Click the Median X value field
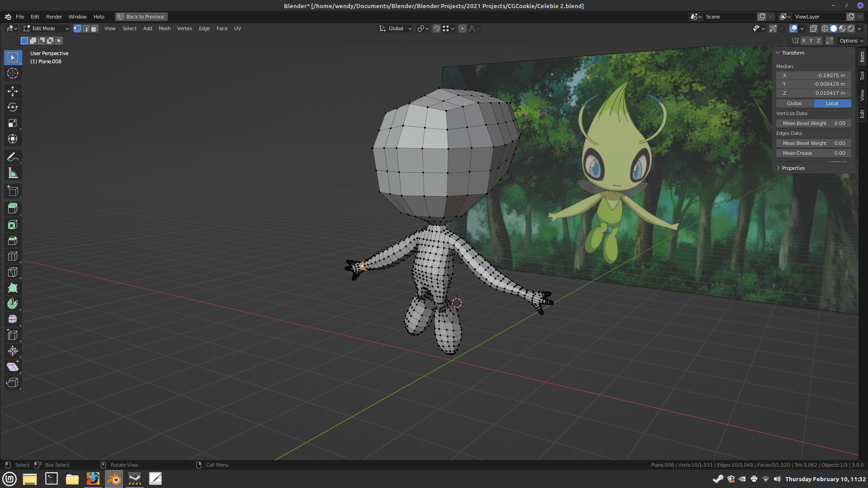Image resolution: width=868 pixels, height=488 pixels. [x=813, y=75]
